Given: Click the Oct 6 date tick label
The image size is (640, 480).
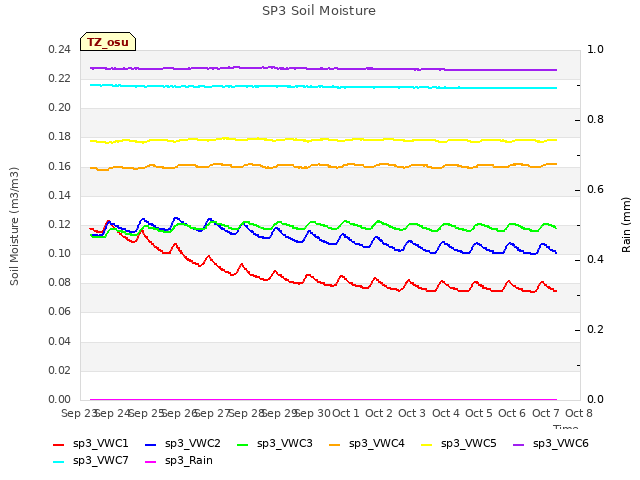Looking at the screenshot, I should pos(512,413).
